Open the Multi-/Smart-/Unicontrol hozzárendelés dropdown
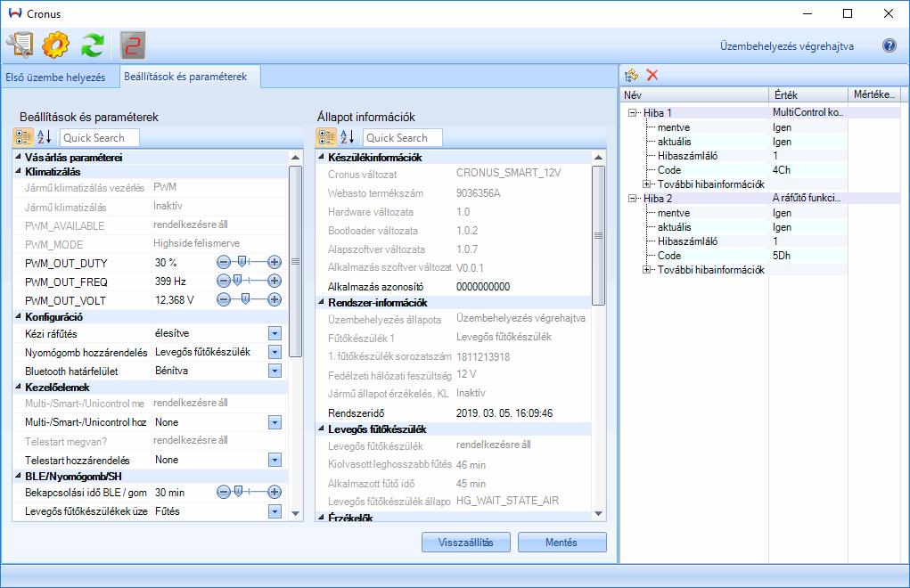 [x=275, y=422]
